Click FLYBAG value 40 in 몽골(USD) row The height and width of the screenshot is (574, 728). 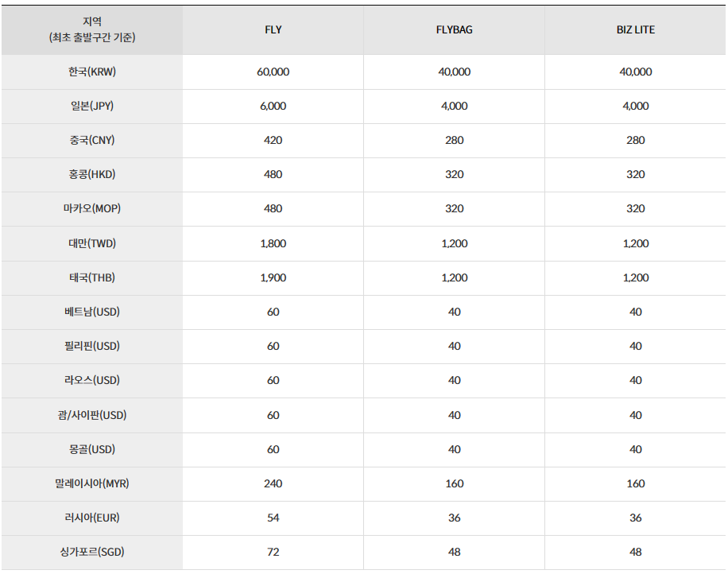(x=454, y=449)
